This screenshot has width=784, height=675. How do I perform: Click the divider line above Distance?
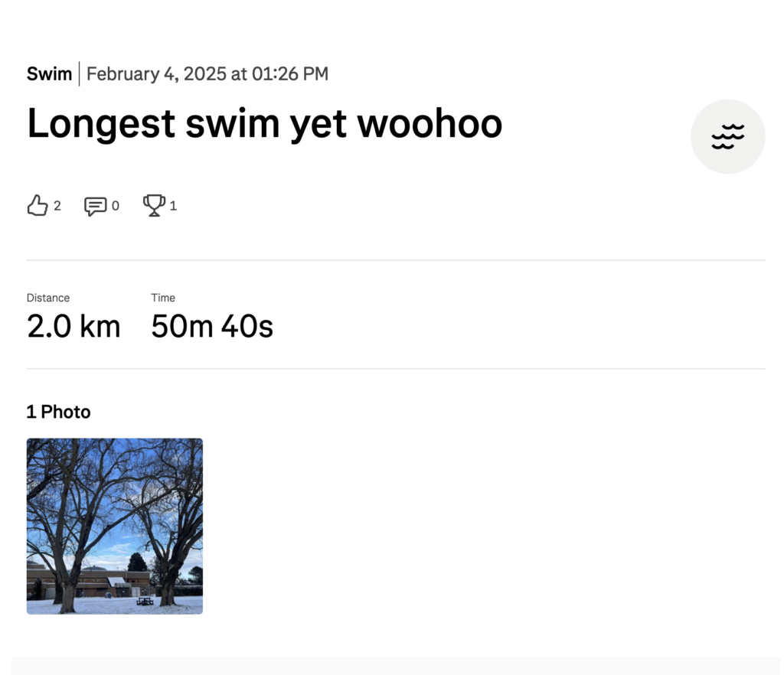click(x=396, y=260)
